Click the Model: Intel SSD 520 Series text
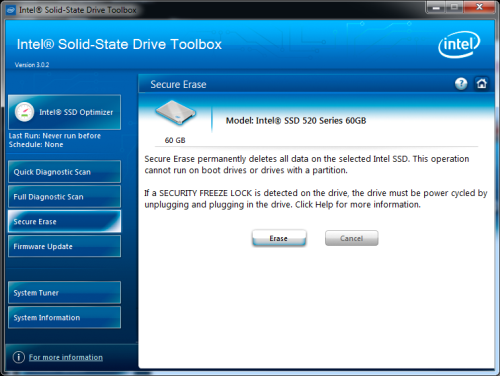 [x=296, y=121]
